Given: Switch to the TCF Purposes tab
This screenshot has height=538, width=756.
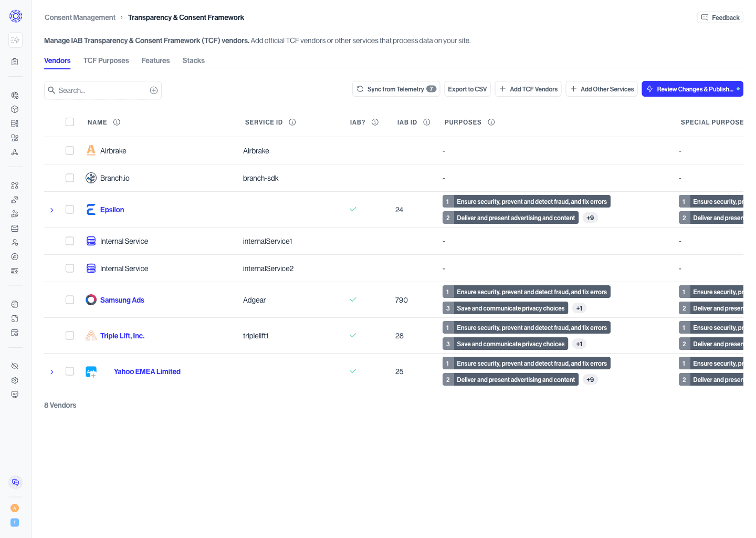Looking at the screenshot, I should (x=106, y=60).
